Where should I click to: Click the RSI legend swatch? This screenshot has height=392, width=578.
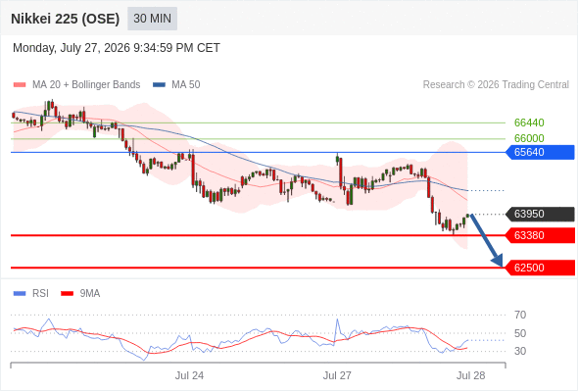[20, 294]
